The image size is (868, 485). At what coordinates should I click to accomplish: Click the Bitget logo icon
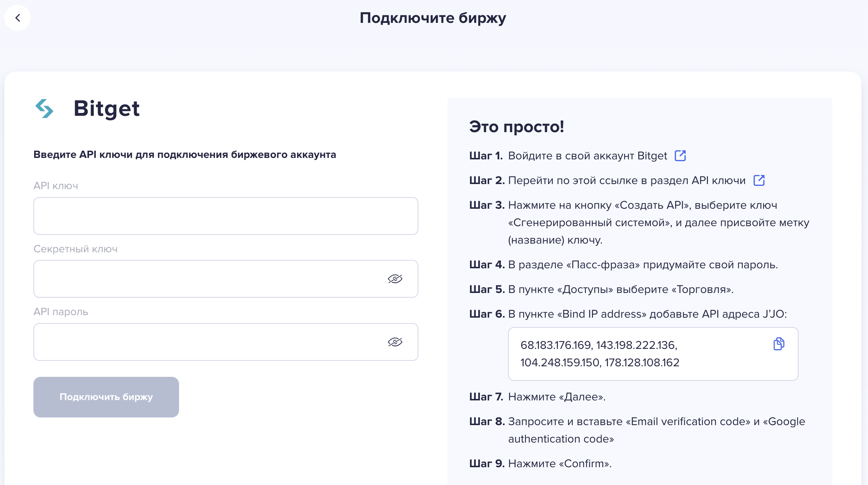tap(44, 109)
